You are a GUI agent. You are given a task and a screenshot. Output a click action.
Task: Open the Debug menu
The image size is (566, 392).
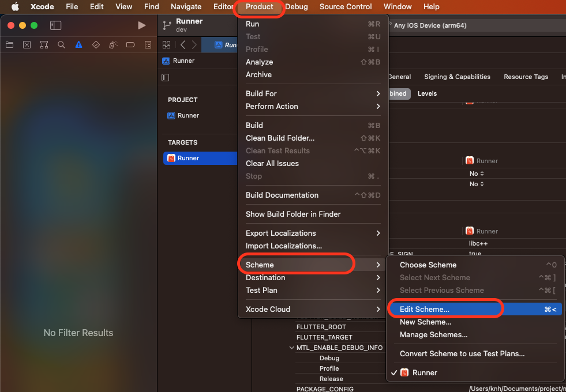pyautogui.click(x=297, y=6)
